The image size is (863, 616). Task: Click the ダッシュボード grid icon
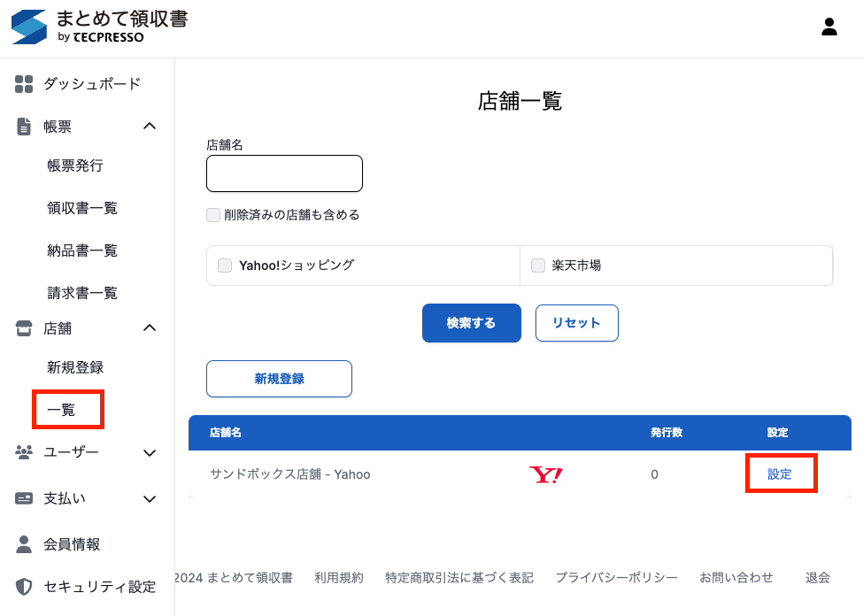(x=24, y=84)
